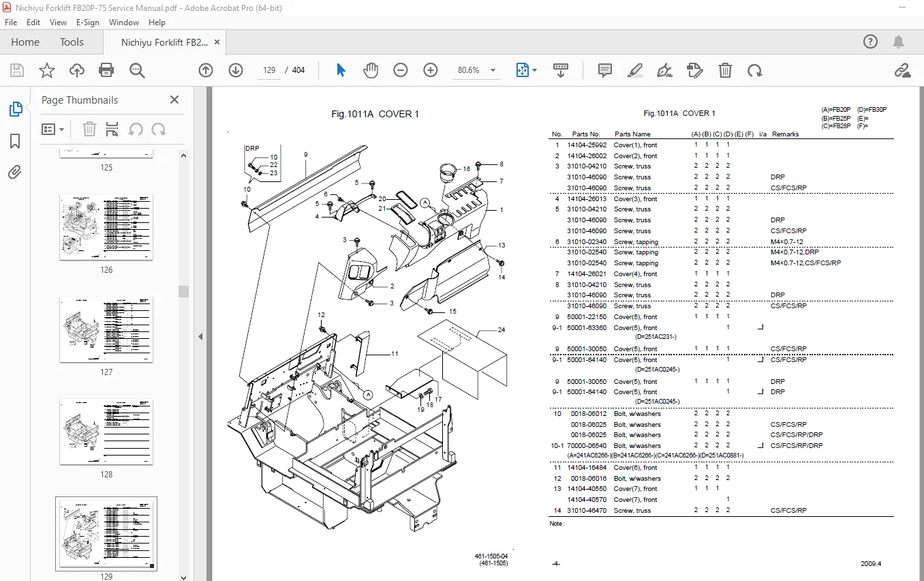Screen dimensions: 924x581
Task: Switch to the Tools tab
Action: [x=72, y=42]
